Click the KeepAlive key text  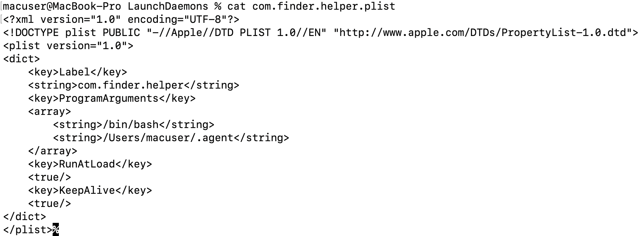[87, 190]
